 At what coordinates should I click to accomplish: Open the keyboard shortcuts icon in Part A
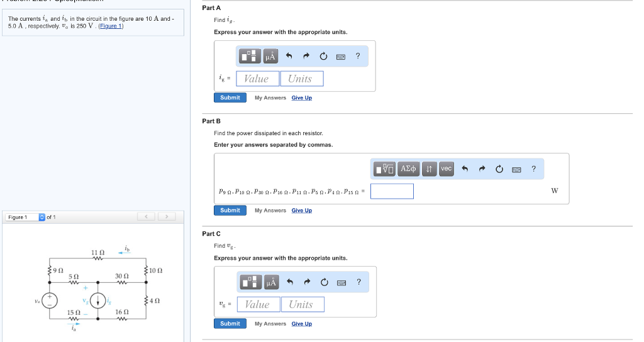pos(341,57)
